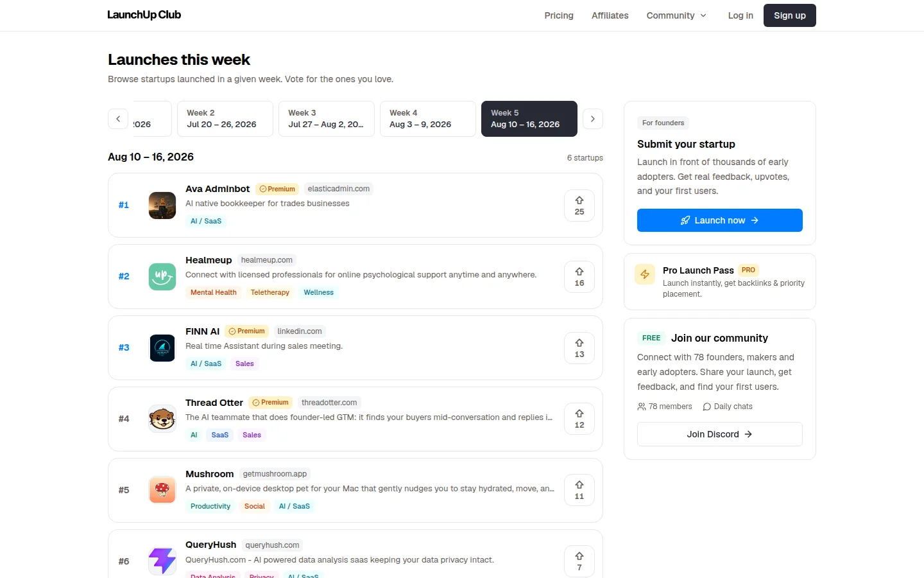
Task: Click the Sign up button
Action: coord(790,15)
